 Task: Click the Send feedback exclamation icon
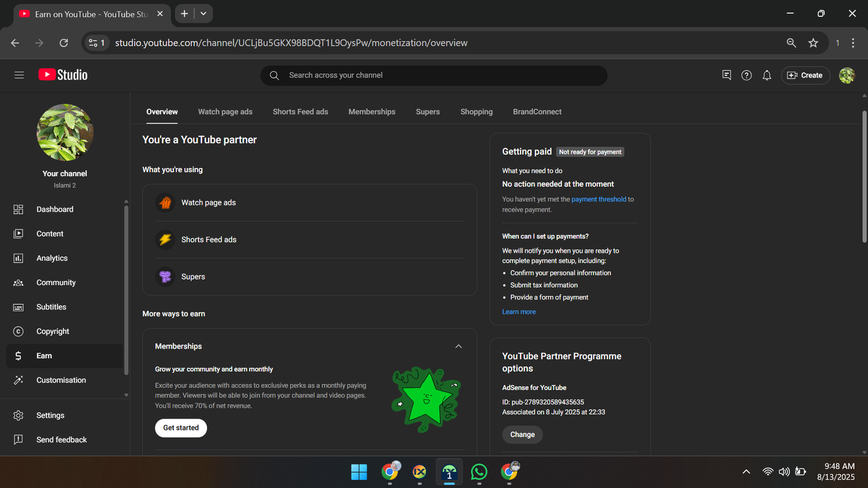[x=18, y=440]
